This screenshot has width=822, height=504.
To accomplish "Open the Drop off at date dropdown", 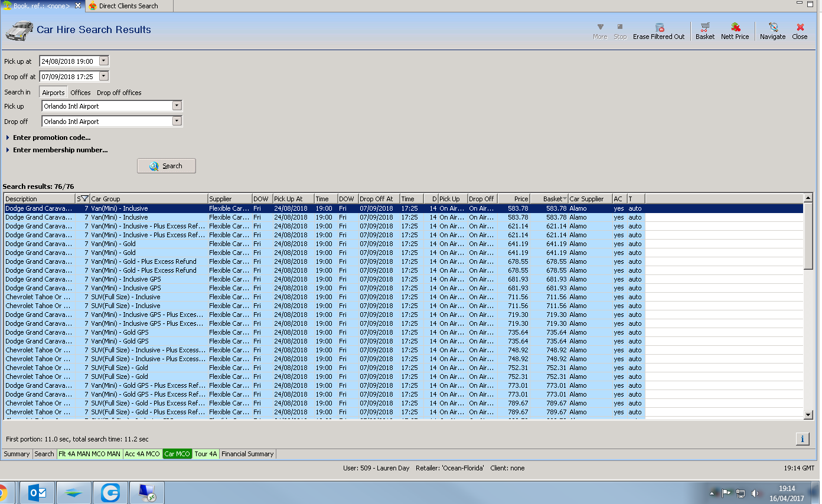I will 104,76.
